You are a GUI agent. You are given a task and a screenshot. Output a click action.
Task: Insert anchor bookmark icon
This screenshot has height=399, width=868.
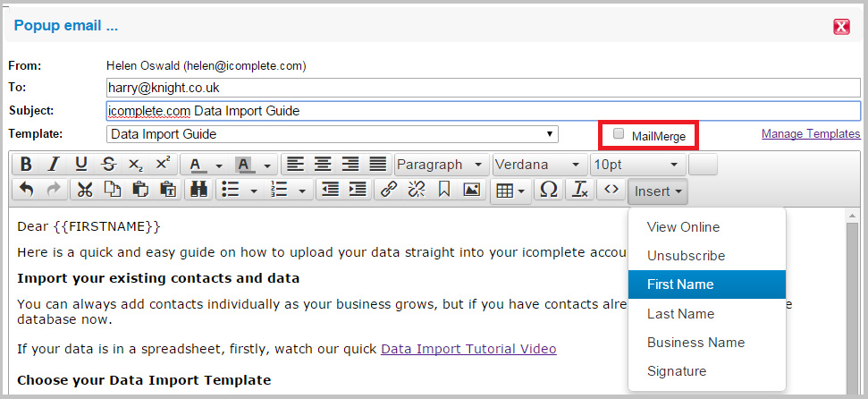444,190
